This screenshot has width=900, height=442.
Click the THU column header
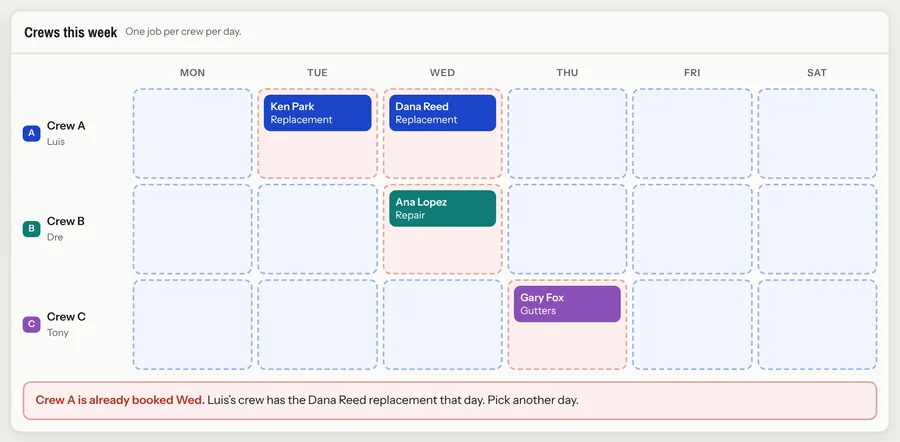567,72
